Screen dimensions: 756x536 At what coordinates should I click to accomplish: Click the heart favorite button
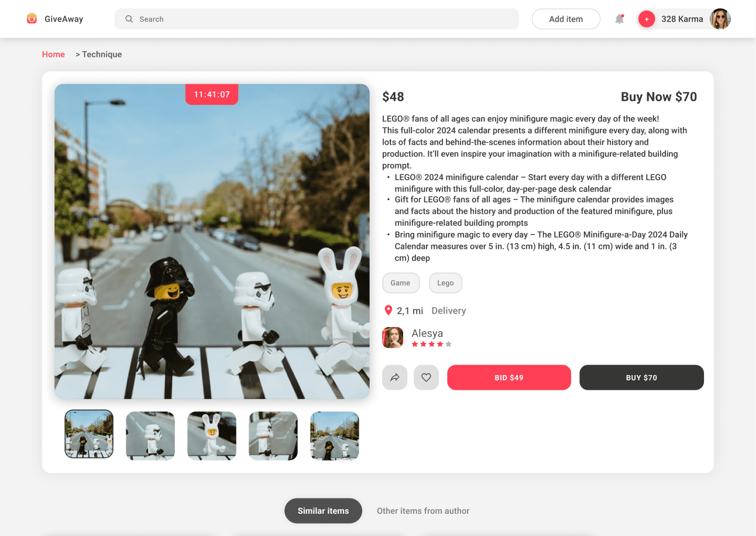[426, 377]
